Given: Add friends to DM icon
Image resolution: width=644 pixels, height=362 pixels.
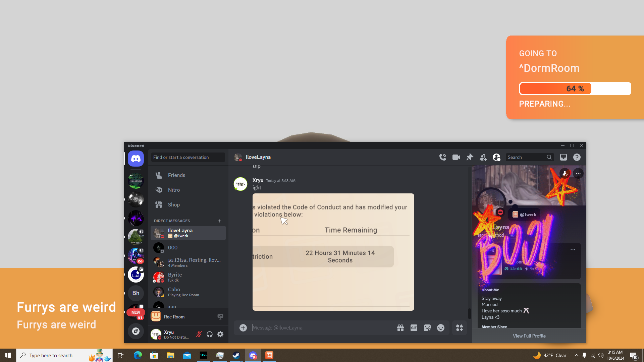Looking at the screenshot, I should tap(483, 157).
